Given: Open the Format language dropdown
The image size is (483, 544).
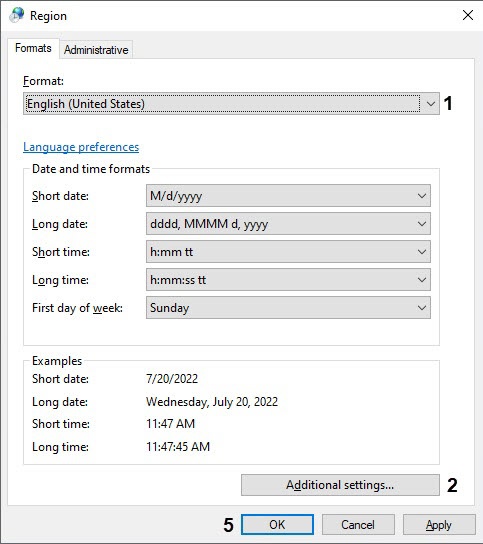Looking at the screenshot, I should pyautogui.click(x=231, y=103).
